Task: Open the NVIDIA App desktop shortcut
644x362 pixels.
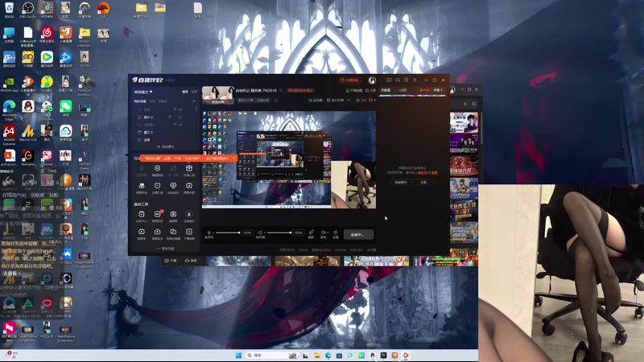Action: 9,84
